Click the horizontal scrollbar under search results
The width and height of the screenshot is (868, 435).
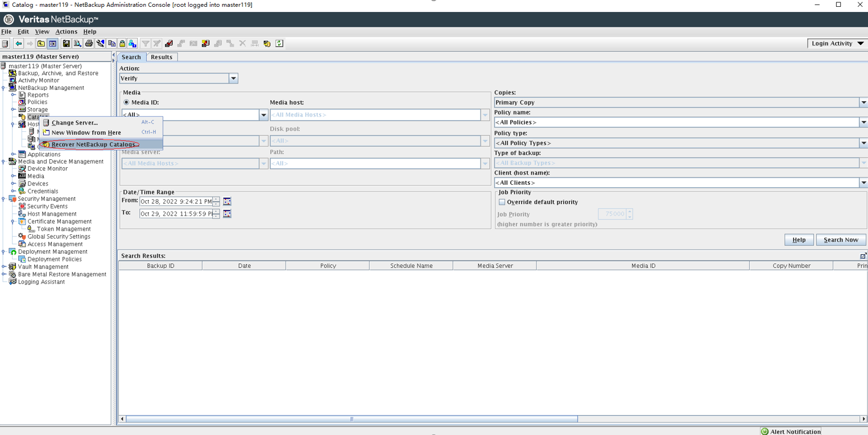click(352, 419)
